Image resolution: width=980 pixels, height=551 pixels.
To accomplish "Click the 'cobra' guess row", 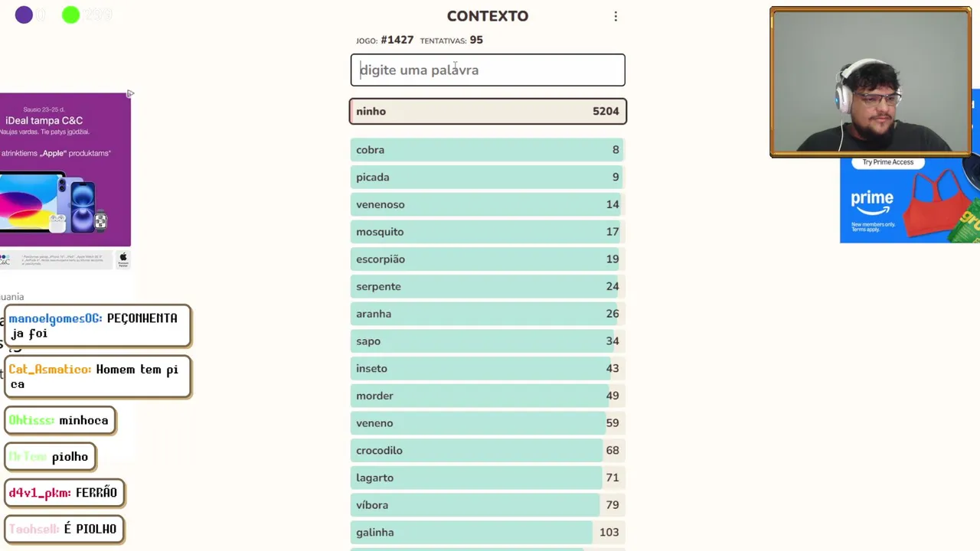I will (488, 150).
